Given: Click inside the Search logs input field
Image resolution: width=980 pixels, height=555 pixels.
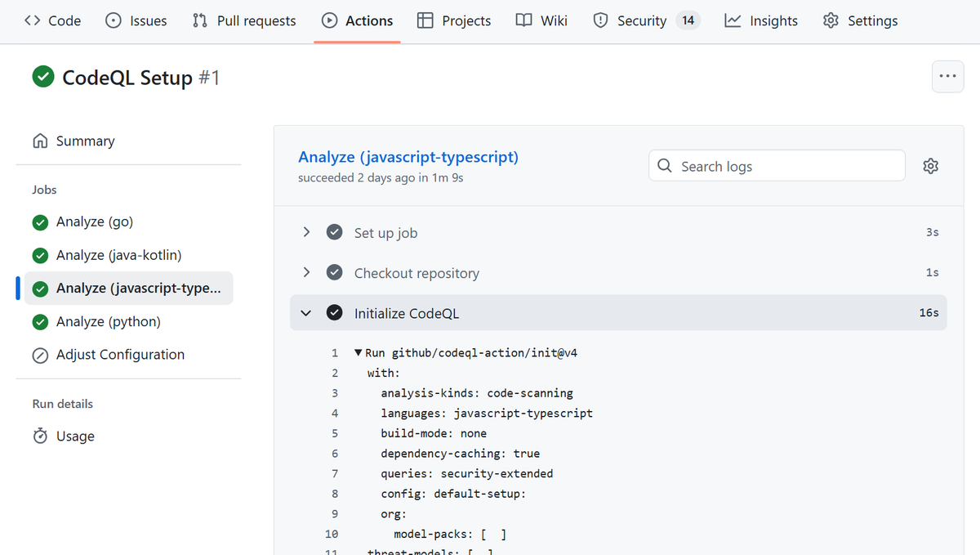Looking at the screenshot, I should pyautogui.click(x=776, y=165).
